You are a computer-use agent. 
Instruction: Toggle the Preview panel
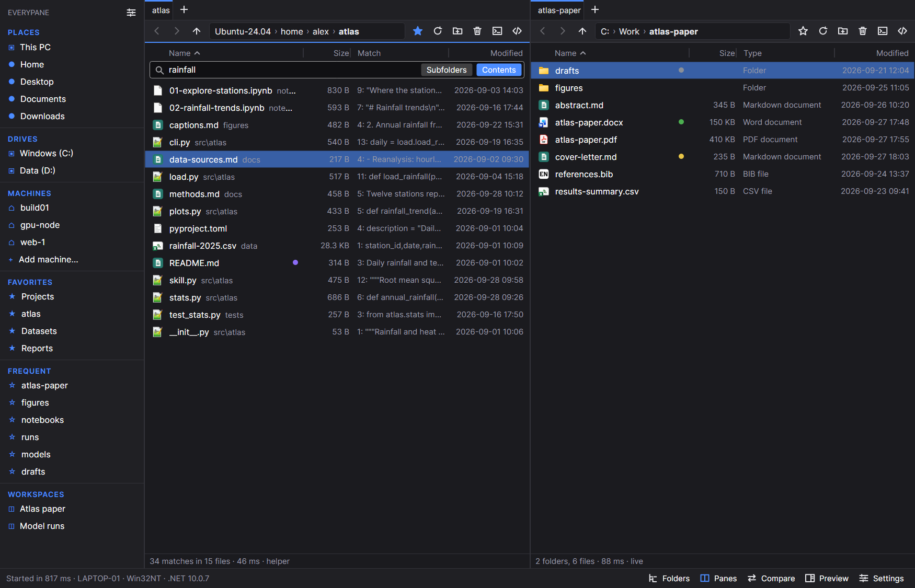pyautogui.click(x=827, y=578)
